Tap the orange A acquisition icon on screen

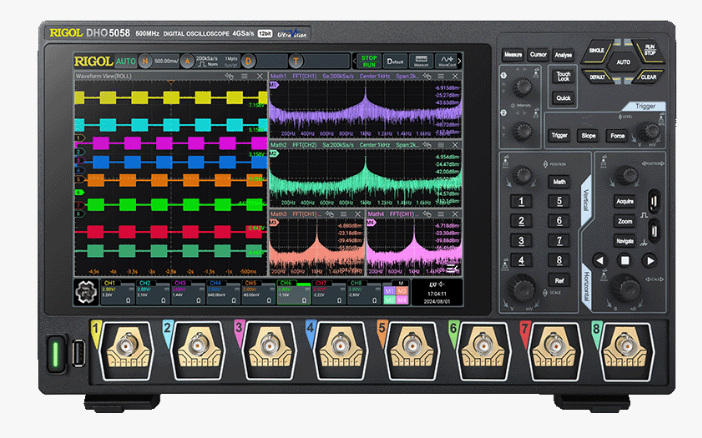coord(187,61)
